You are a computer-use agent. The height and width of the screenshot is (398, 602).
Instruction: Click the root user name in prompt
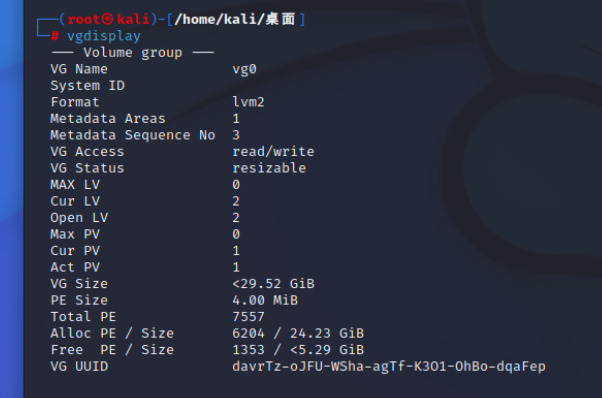tap(83, 19)
